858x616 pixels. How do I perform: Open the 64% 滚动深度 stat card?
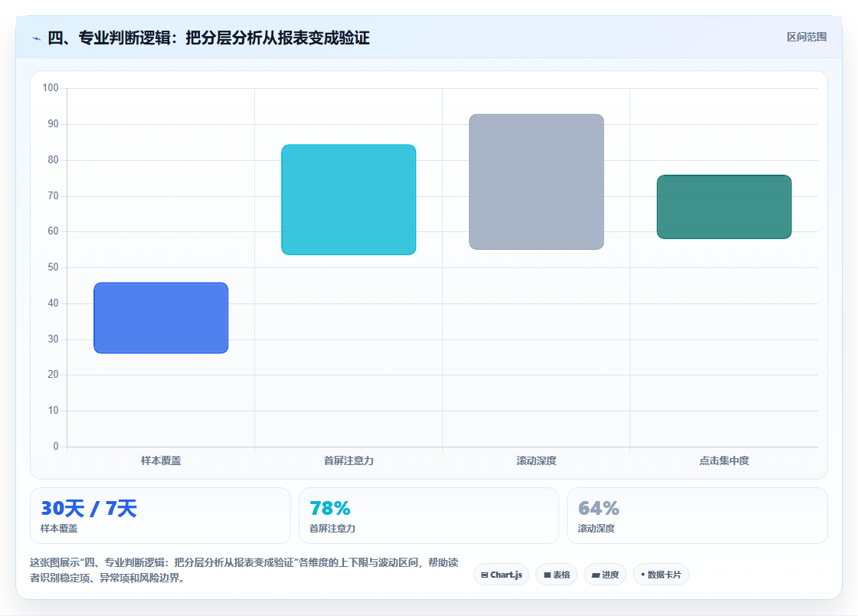tap(697, 516)
